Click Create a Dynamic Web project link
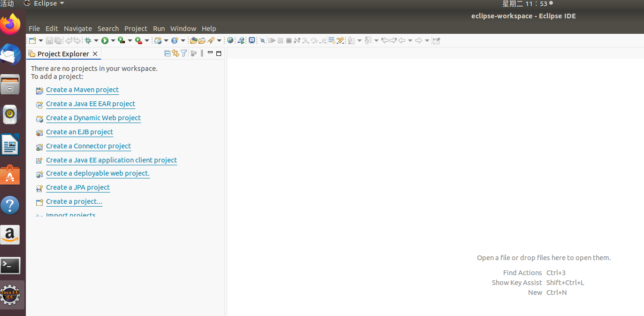This screenshot has height=316, width=644. (x=93, y=118)
